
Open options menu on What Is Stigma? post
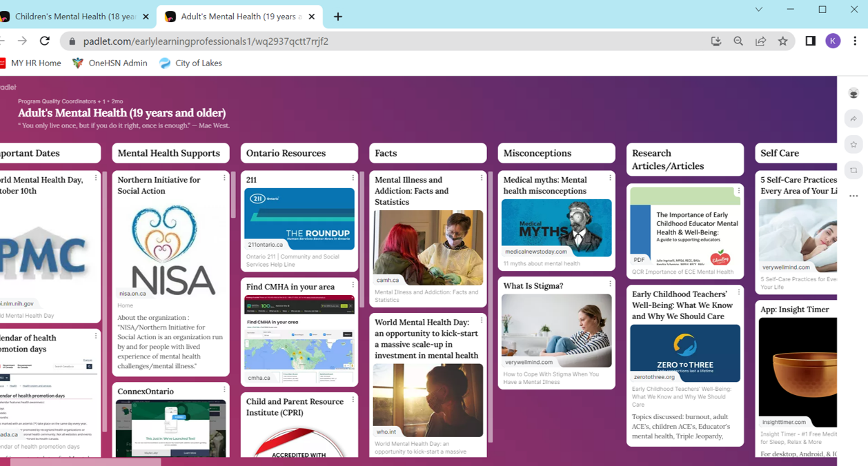[x=610, y=283]
